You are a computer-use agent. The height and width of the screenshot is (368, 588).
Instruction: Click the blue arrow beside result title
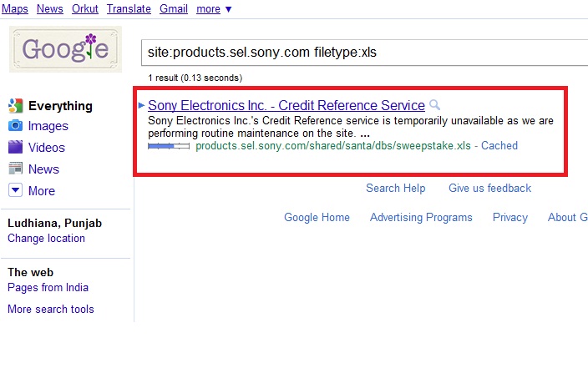(141, 106)
